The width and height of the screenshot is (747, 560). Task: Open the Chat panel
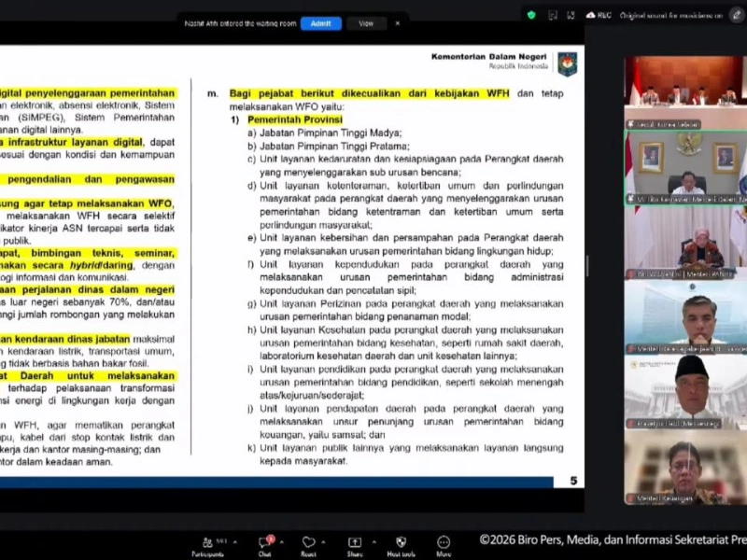click(263, 543)
